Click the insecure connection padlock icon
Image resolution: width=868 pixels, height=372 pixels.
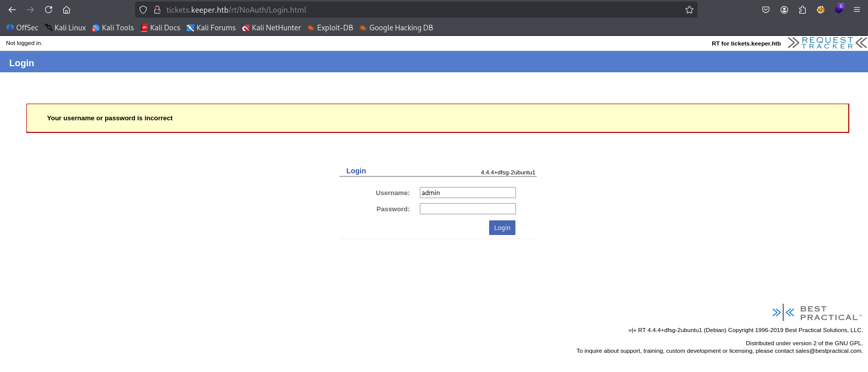coord(157,10)
